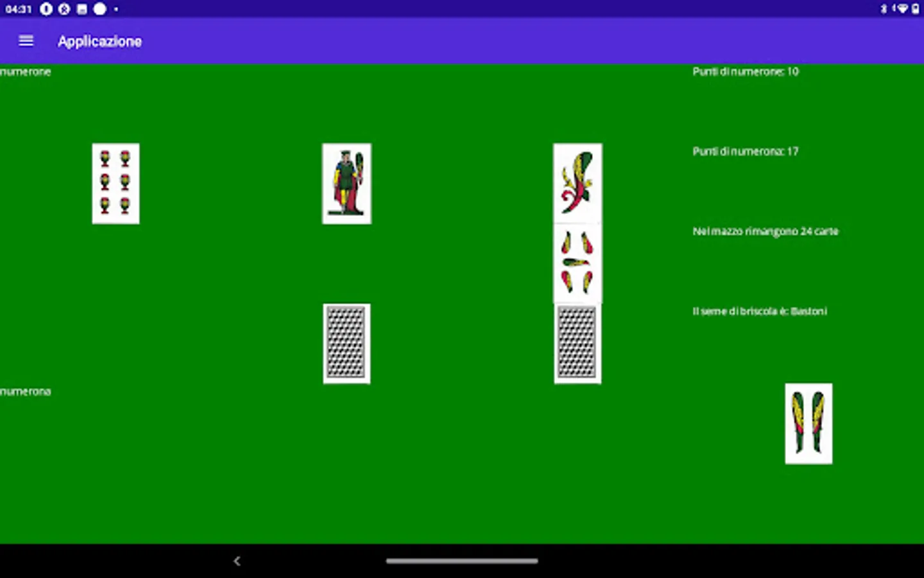Screen dimensions: 924x578
Task: Open the hamburger navigation menu
Action: point(26,41)
